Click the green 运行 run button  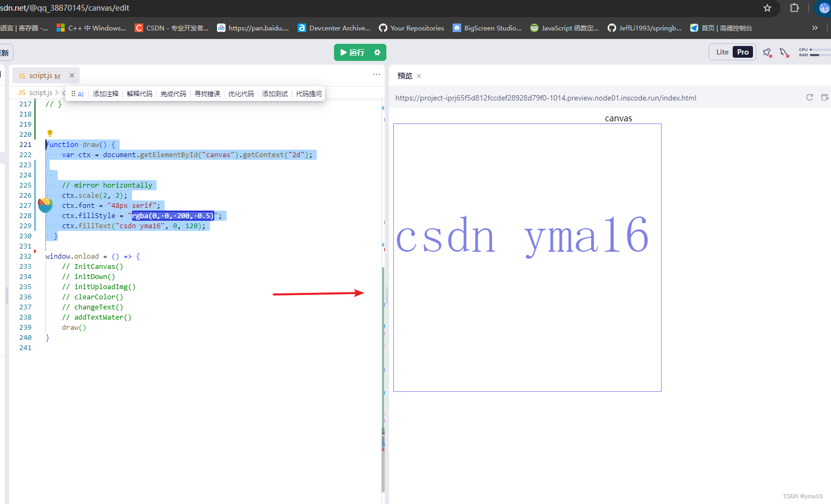(353, 52)
